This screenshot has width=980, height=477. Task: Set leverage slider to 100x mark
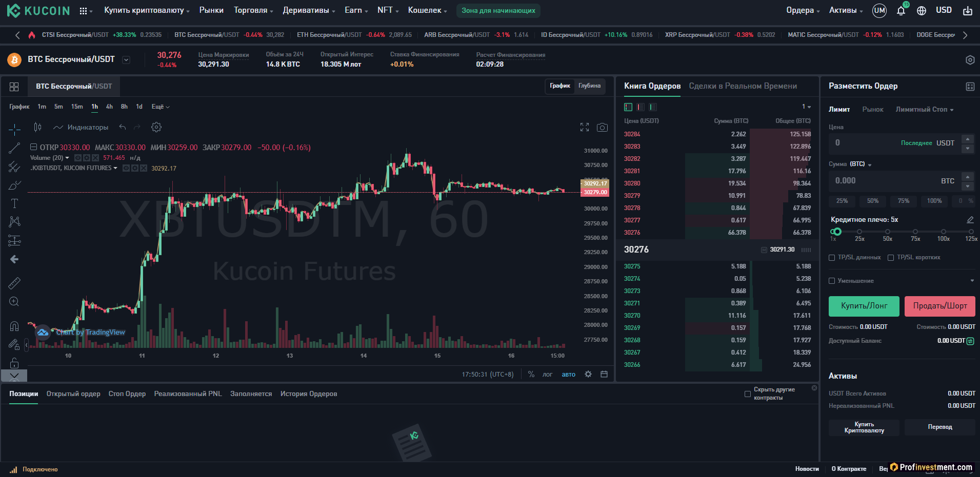(x=943, y=232)
